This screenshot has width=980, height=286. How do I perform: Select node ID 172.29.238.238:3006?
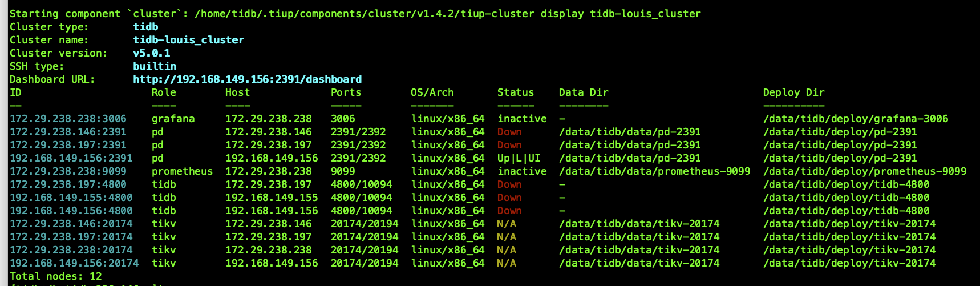pos(68,119)
